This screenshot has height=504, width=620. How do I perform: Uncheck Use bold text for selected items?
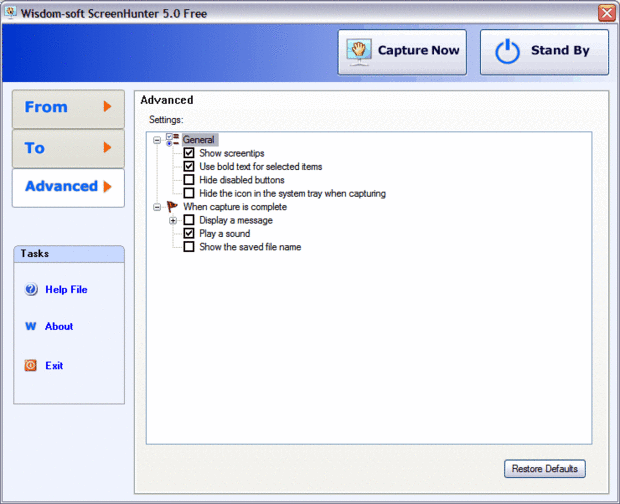[x=189, y=166]
